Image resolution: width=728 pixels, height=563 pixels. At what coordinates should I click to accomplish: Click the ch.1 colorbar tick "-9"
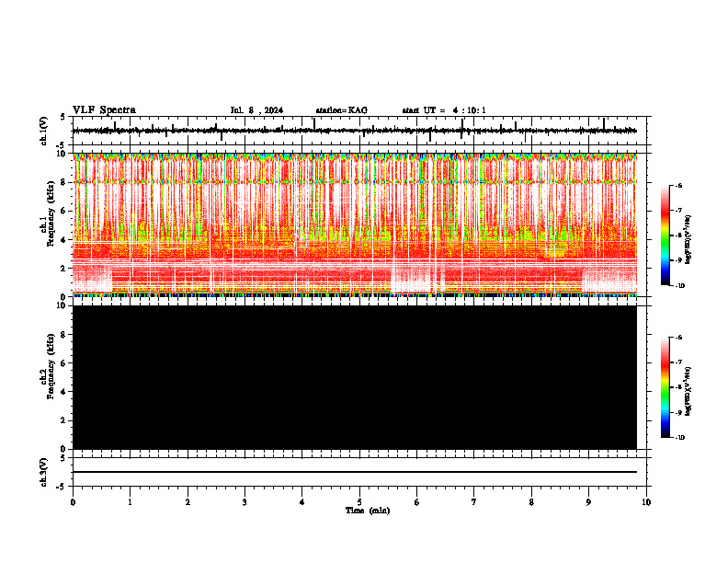(678, 260)
